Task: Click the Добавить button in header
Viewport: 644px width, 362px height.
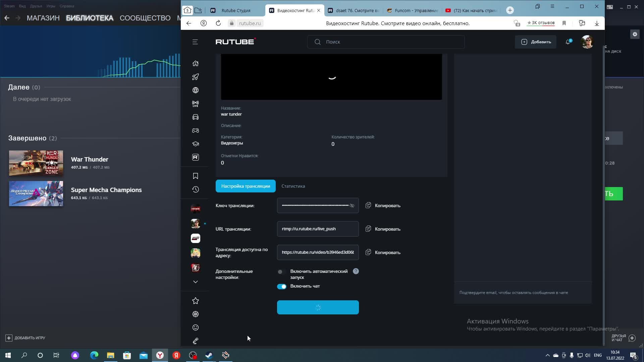Action: click(536, 42)
